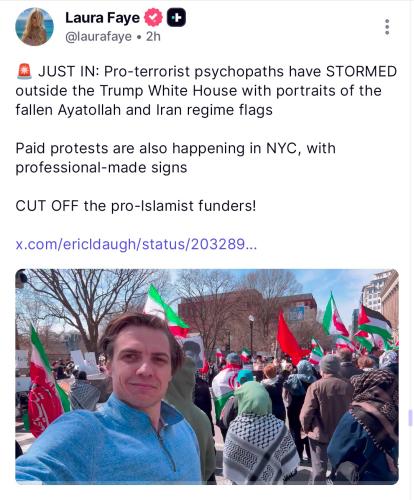Click the solid red flag in photo
The image size is (414, 500).
tap(291, 338)
